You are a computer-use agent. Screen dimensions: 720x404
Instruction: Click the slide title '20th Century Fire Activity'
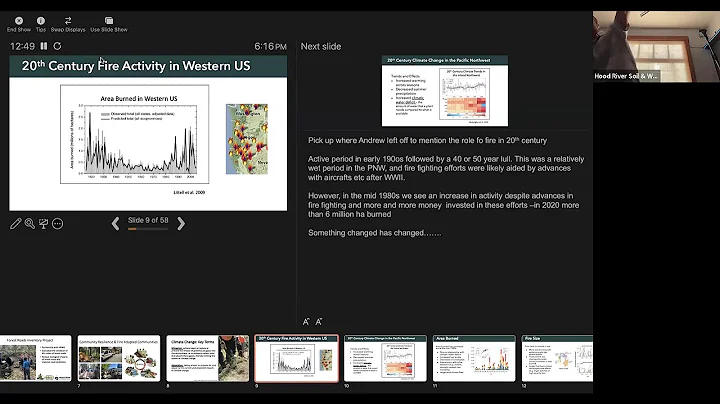[136, 66]
